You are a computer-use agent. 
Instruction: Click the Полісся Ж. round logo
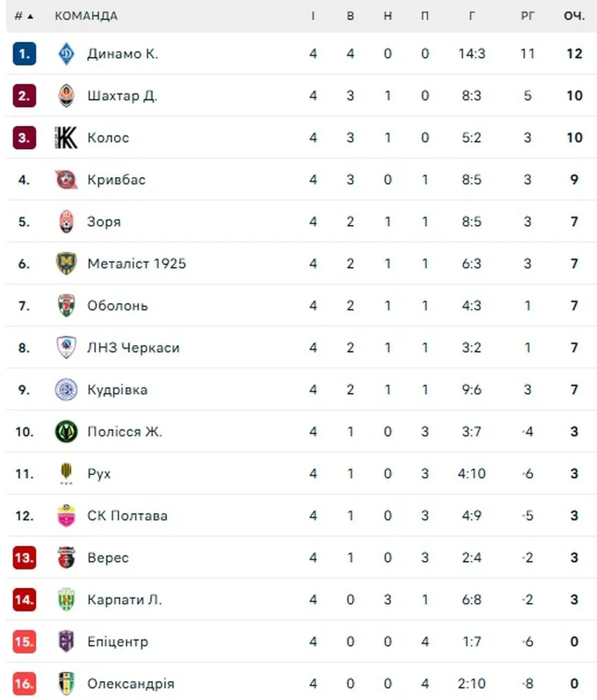66,432
